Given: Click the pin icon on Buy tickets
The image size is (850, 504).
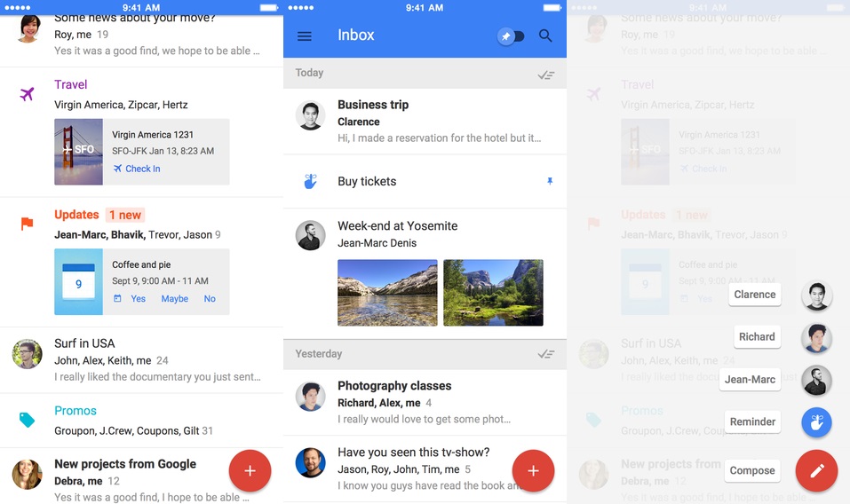Looking at the screenshot, I should (x=549, y=181).
